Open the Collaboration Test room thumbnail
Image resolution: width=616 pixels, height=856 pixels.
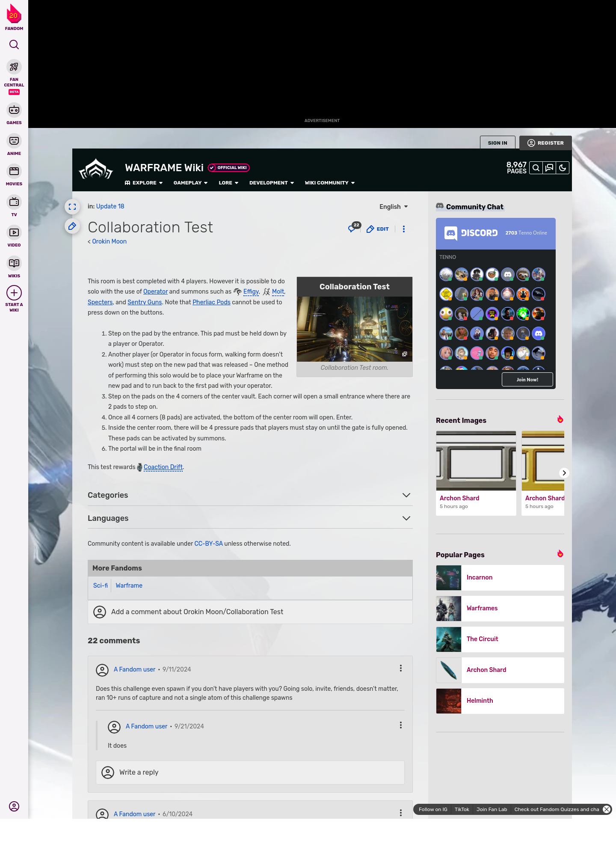[355, 329]
